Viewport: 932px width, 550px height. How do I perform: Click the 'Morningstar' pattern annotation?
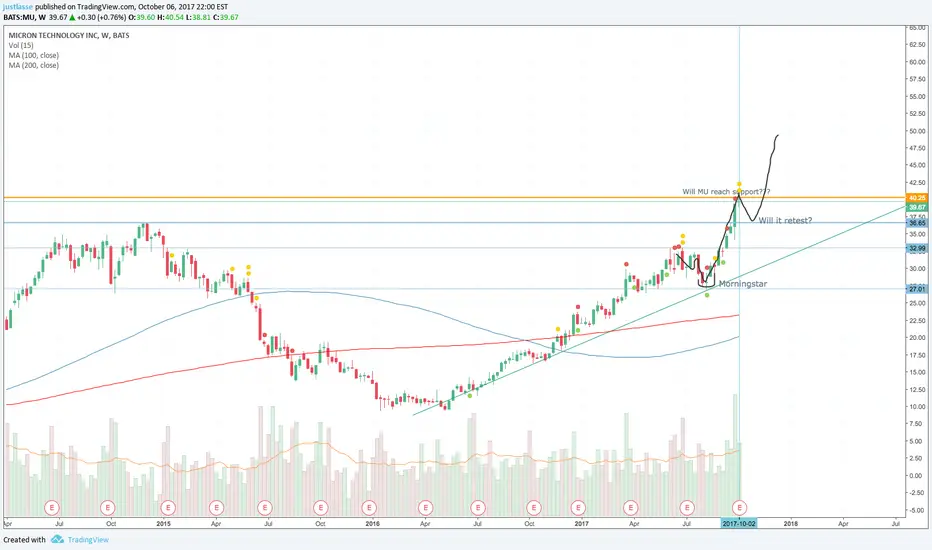pos(743,284)
